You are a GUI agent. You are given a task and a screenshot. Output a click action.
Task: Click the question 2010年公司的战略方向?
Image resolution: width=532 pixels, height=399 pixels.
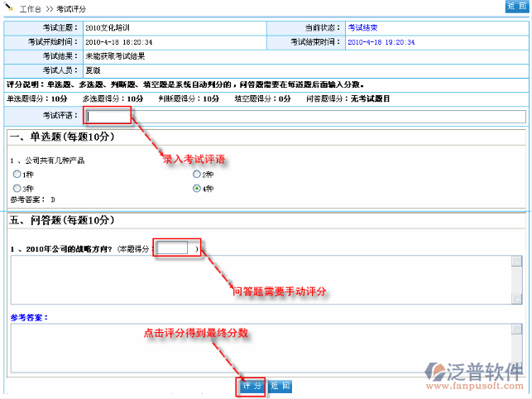tap(69, 249)
